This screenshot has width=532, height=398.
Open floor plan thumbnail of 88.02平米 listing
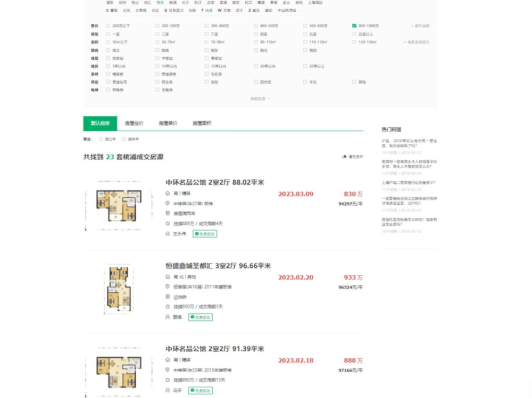click(119, 206)
